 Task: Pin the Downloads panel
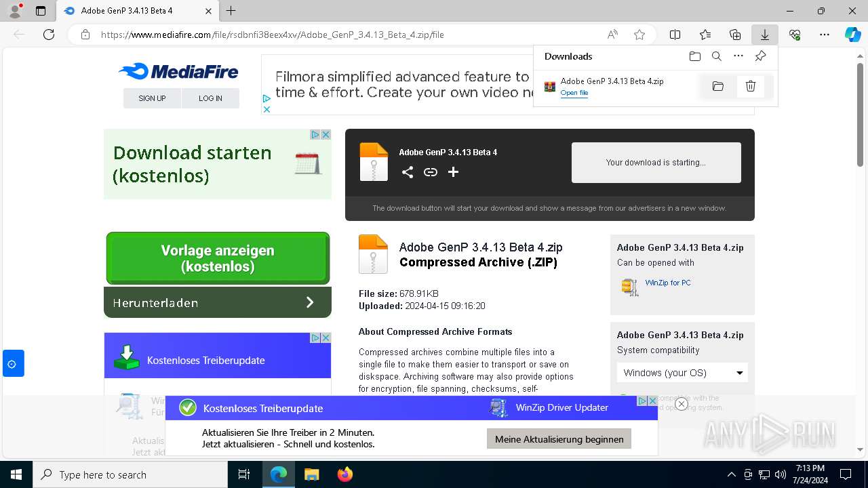coord(761,56)
